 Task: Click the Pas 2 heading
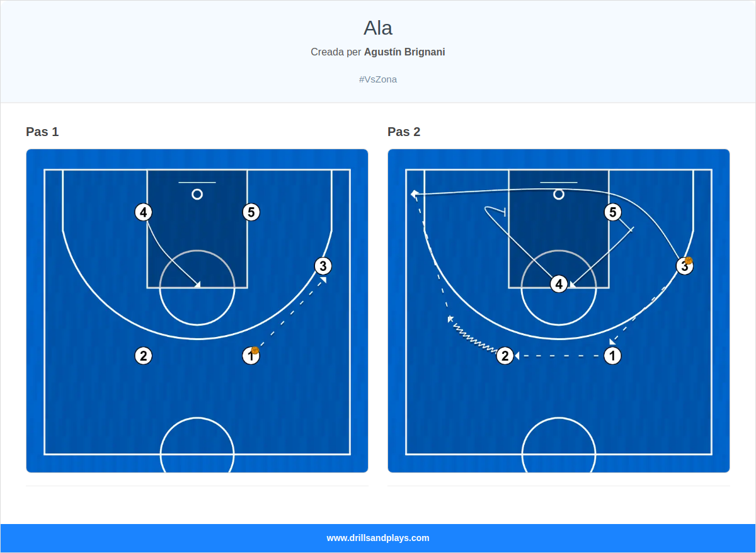[404, 132]
